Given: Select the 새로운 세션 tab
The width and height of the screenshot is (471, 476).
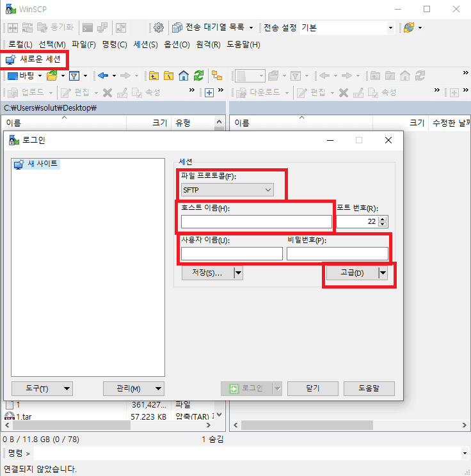Looking at the screenshot, I should [x=33, y=59].
